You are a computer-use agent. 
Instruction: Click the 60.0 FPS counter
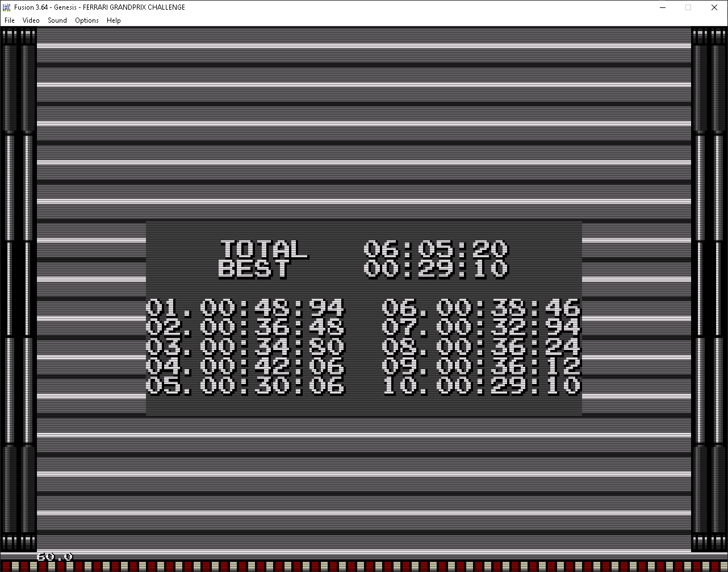coord(55,557)
